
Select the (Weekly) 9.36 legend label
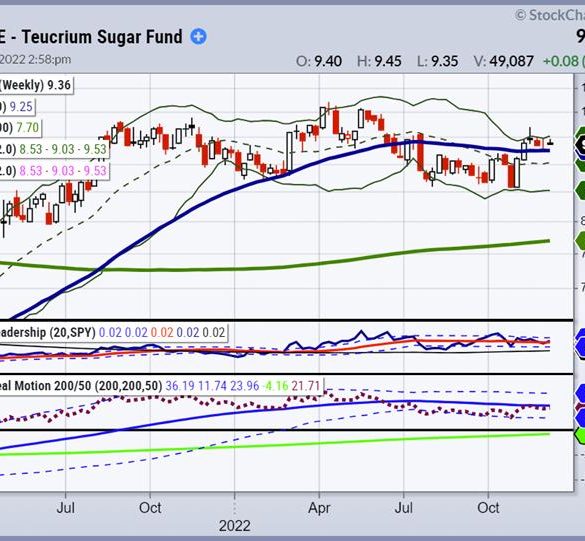pos(35,85)
